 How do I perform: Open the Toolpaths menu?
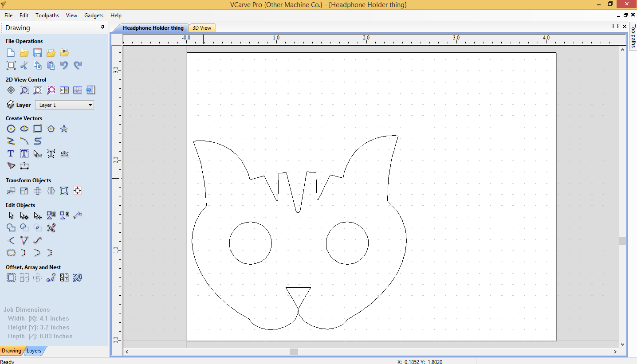coord(47,16)
